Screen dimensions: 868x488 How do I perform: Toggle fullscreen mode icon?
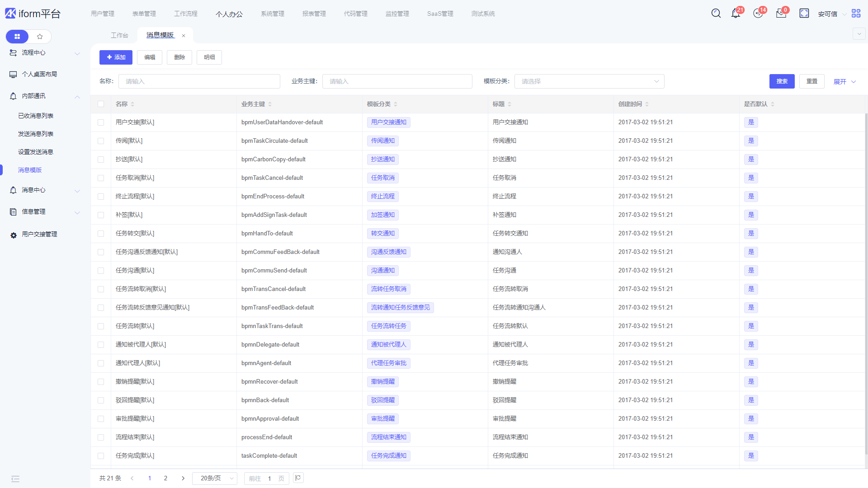[x=804, y=14]
